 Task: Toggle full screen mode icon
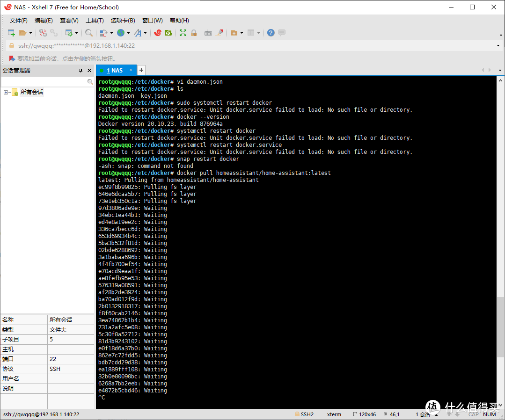pos(183,33)
